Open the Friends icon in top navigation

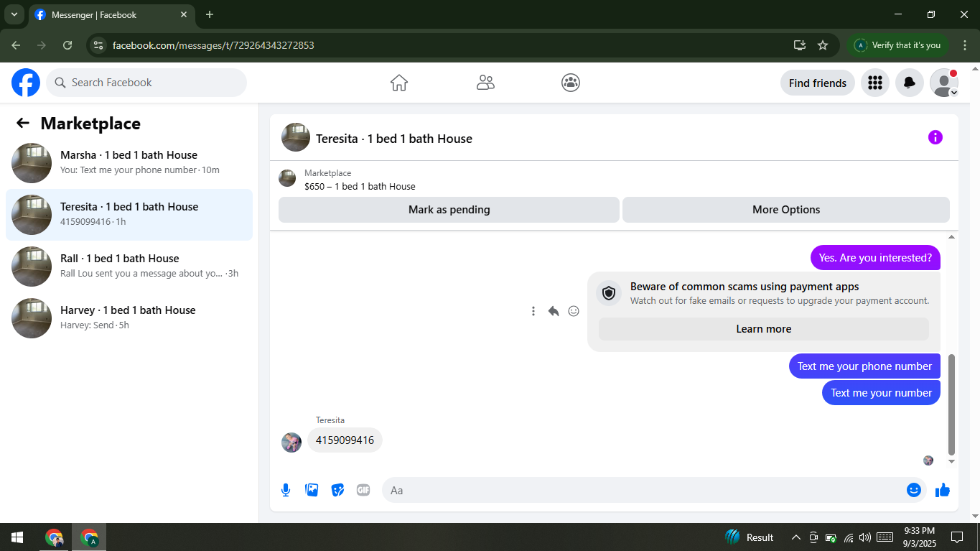(485, 83)
